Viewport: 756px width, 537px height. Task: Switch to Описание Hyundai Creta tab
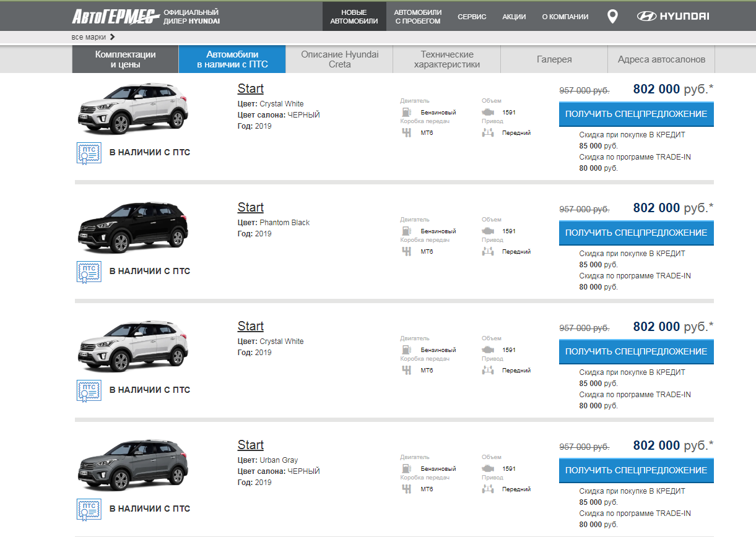(340, 59)
